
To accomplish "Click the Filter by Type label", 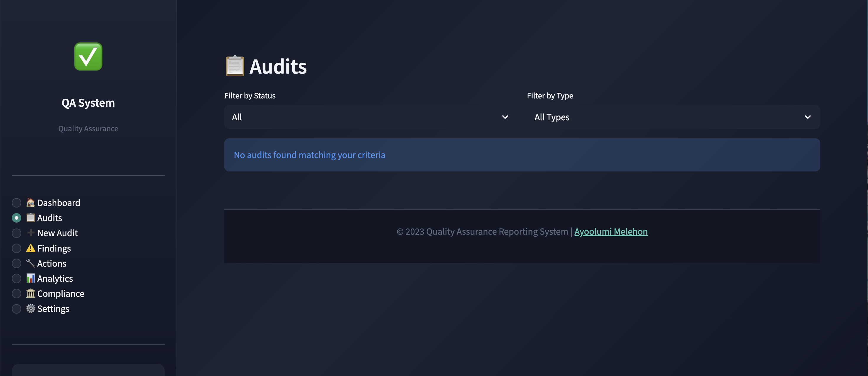I will coord(550,96).
